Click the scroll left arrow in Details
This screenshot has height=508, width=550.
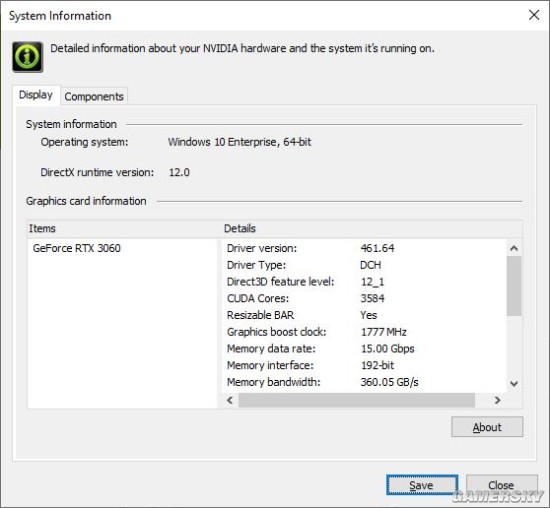(x=230, y=400)
